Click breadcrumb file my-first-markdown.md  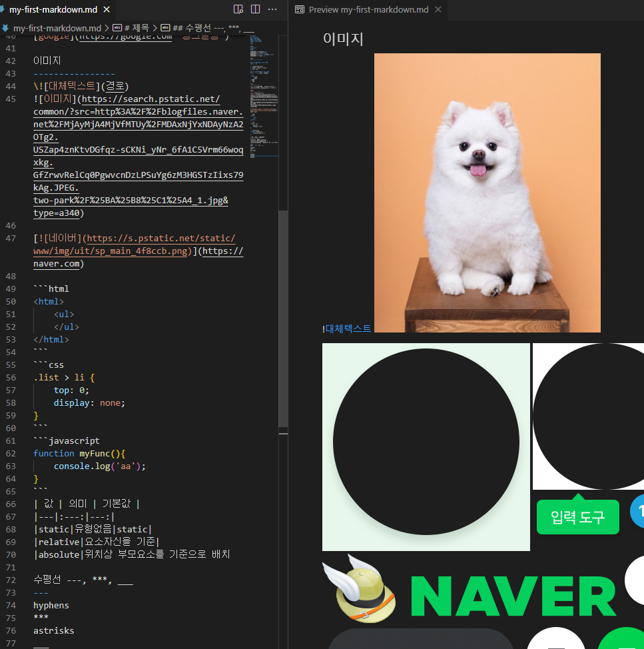(57, 28)
